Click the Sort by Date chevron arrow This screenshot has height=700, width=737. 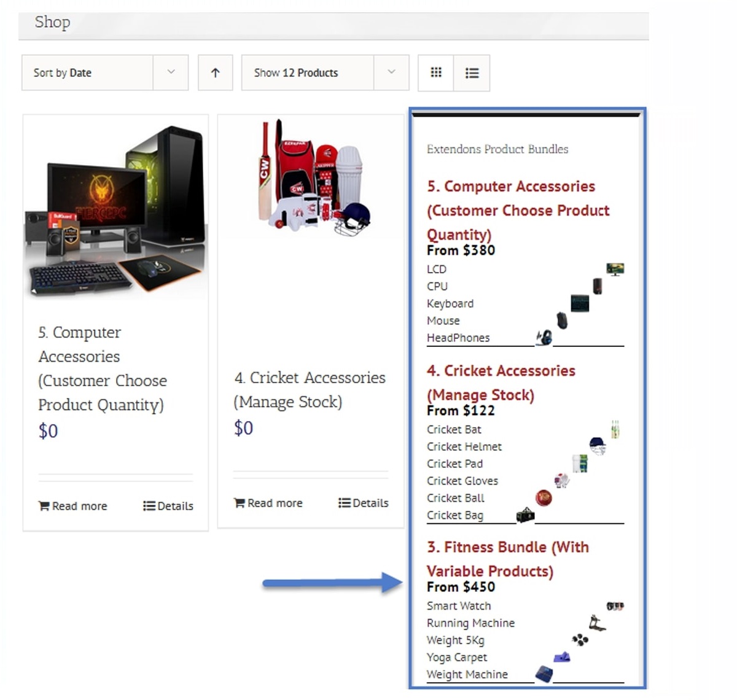[171, 72]
